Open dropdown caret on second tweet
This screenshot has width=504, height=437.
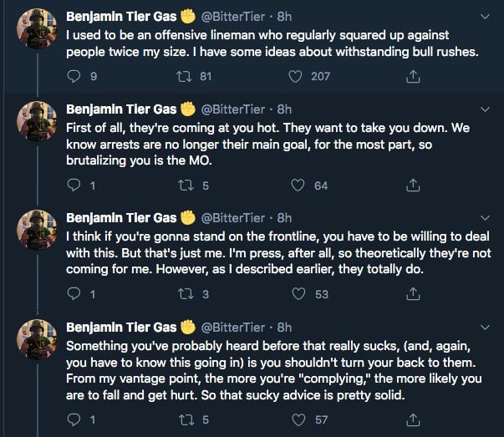pyautogui.click(x=486, y=109)
